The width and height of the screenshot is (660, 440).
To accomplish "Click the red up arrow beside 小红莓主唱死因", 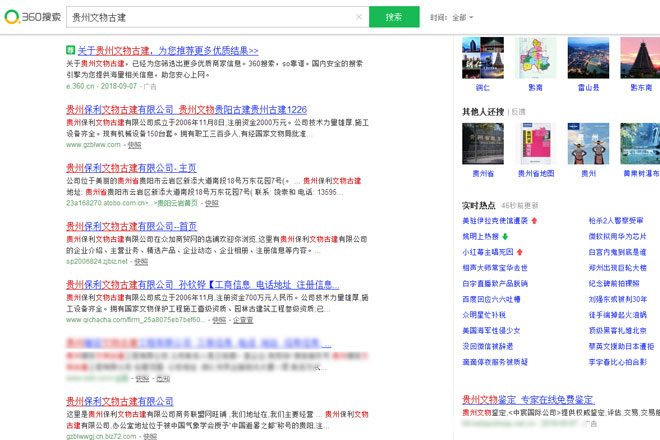I will [x=520, y=252].
